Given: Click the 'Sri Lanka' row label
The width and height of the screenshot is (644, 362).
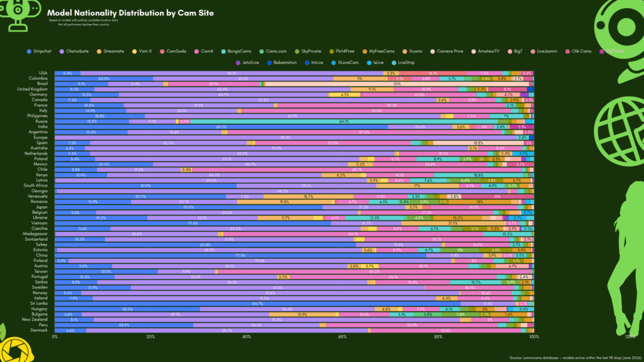Looking at the screenshot, I should click(38, 304).
